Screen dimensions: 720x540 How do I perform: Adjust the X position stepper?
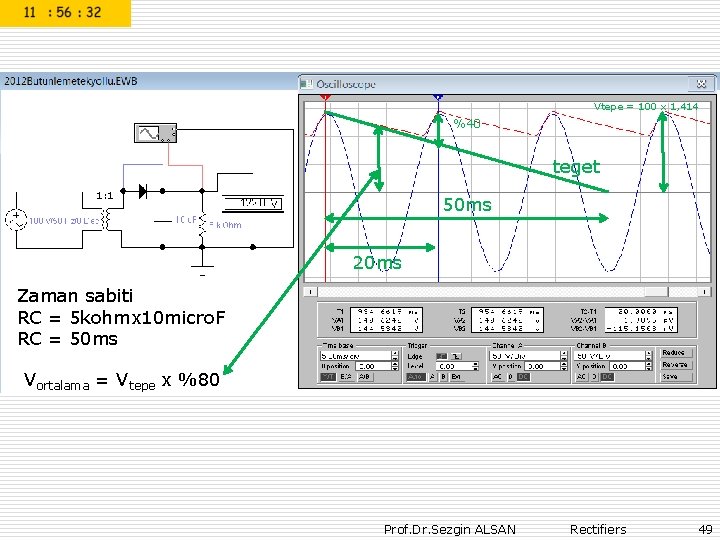(x=395, y=366)
